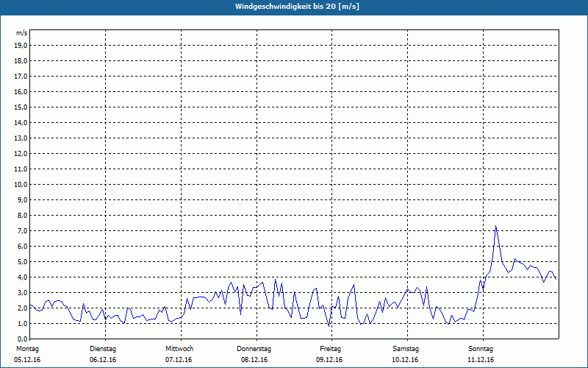Click the 14,0 y-axis label
This screenshot has height=368, width=588.
click(x=21, y=123)
